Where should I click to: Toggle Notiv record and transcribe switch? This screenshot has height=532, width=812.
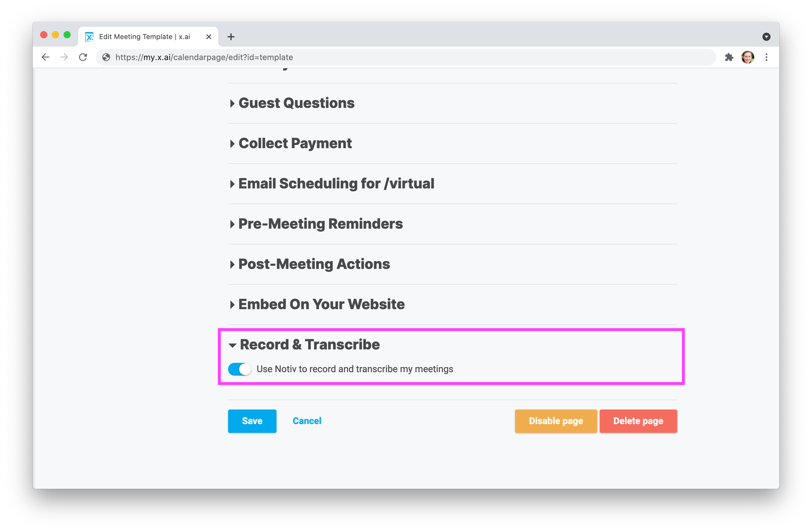[x=239, y=369]
